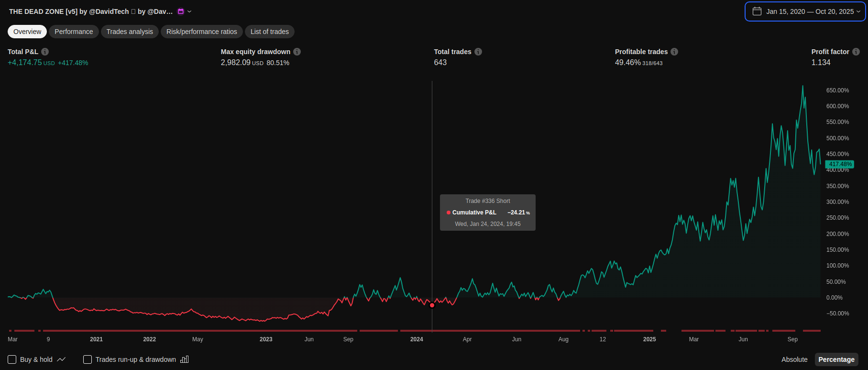The height and width of the screenshot is (370, 868).
Task: Open the Jan 15, 2020 date range picker
Action: 810,11
